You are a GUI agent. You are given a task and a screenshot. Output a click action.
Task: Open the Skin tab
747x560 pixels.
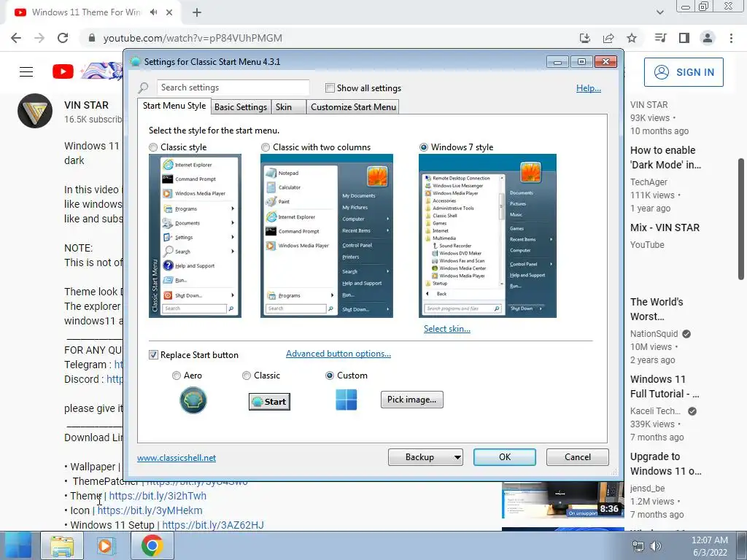click(x=288, y=107)
